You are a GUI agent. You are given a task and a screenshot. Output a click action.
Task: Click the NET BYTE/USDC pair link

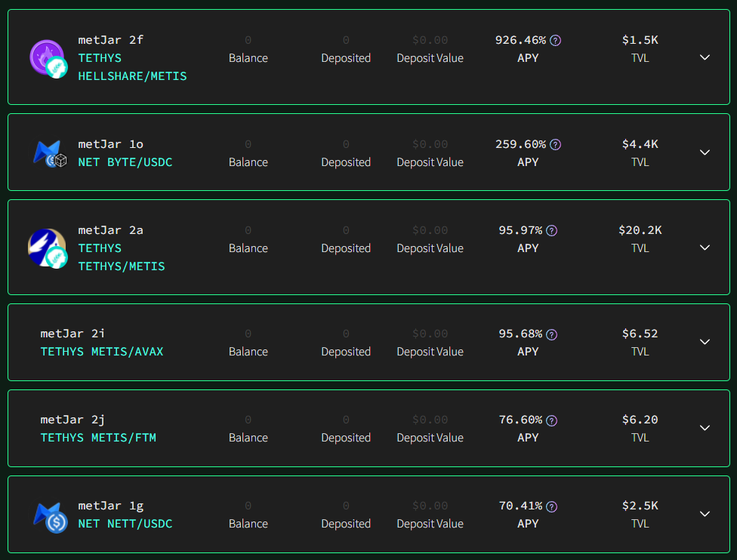click(125, 162)
